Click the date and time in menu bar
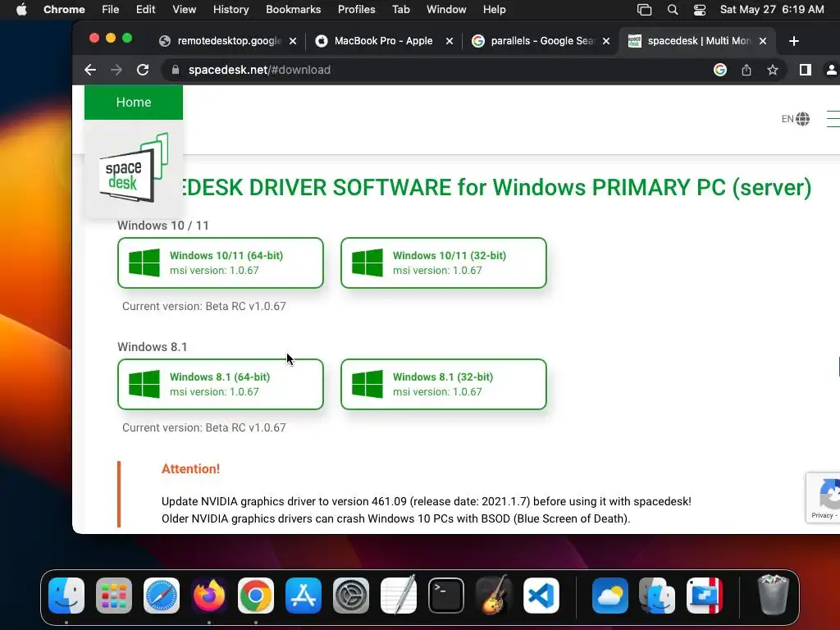The image size is (840, 630). click(771, 10)
